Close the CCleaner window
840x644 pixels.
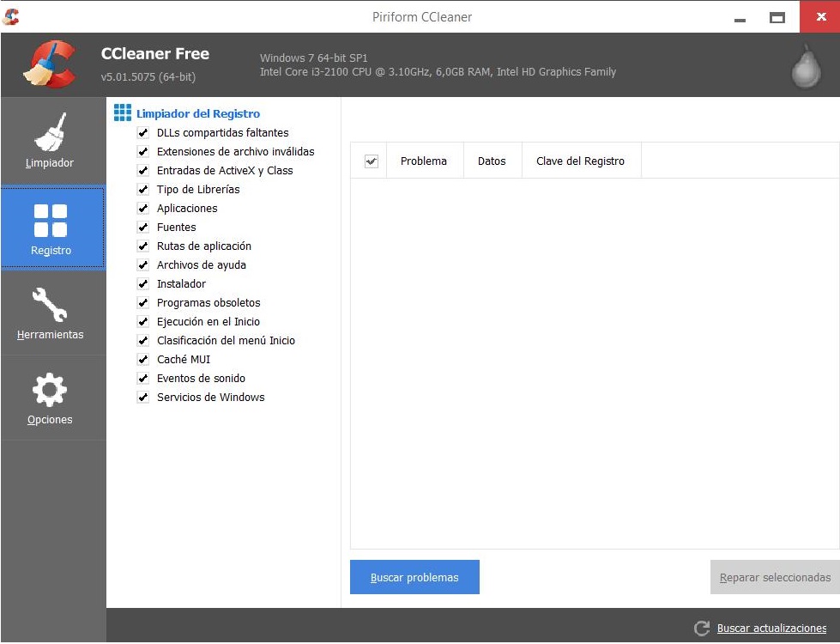pyautogui.click(x=820, y=16)
